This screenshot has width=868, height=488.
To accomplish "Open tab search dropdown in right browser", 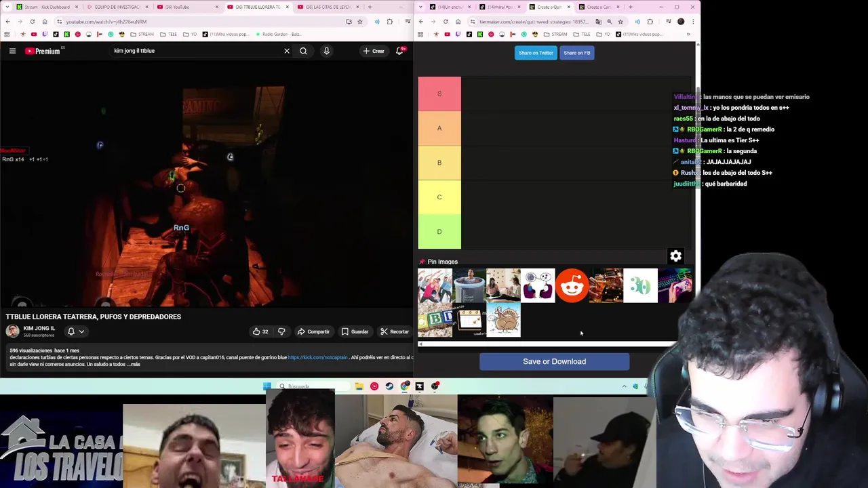I will coord(421,7).
